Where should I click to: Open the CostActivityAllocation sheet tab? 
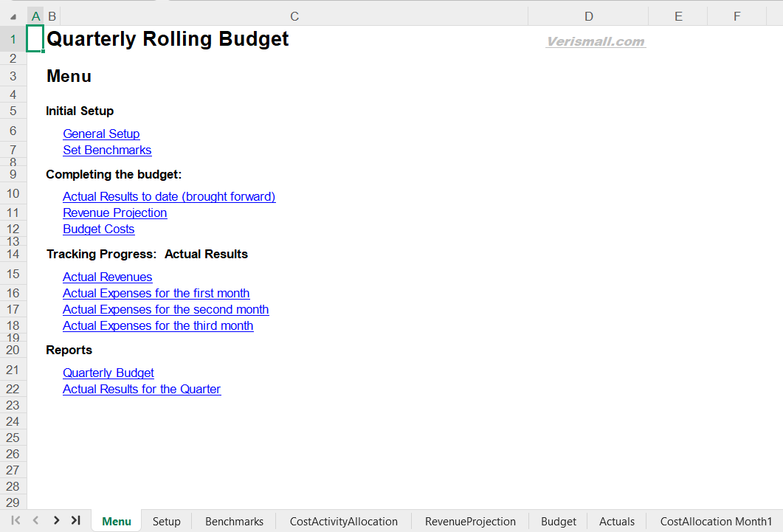coord(343,521)
